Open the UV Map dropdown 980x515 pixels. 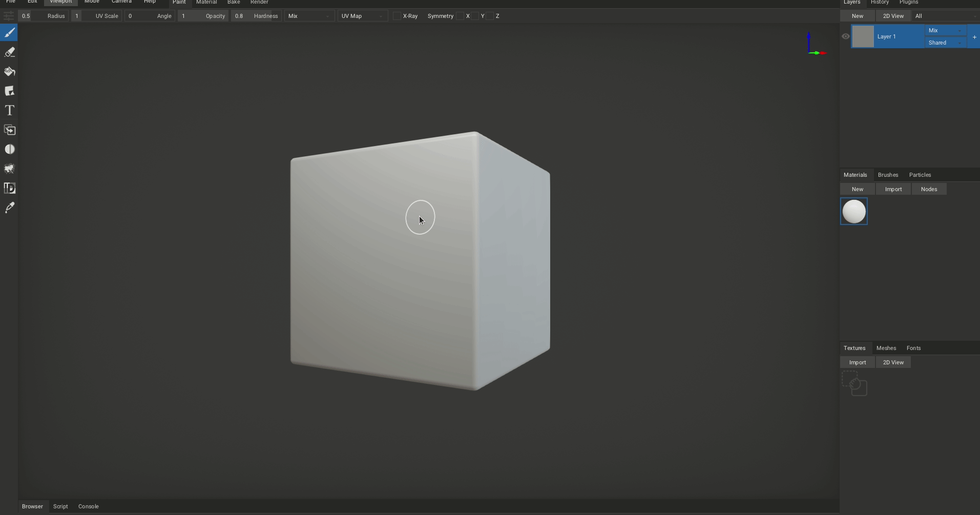[x=362, y=16]
